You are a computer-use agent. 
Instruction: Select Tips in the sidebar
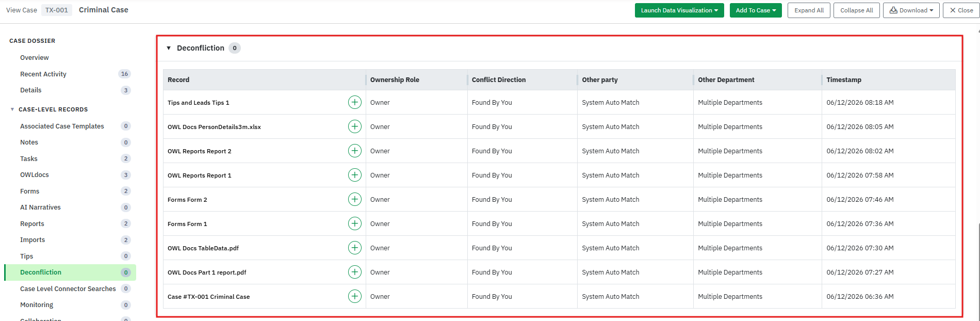(x=27, y=256)
